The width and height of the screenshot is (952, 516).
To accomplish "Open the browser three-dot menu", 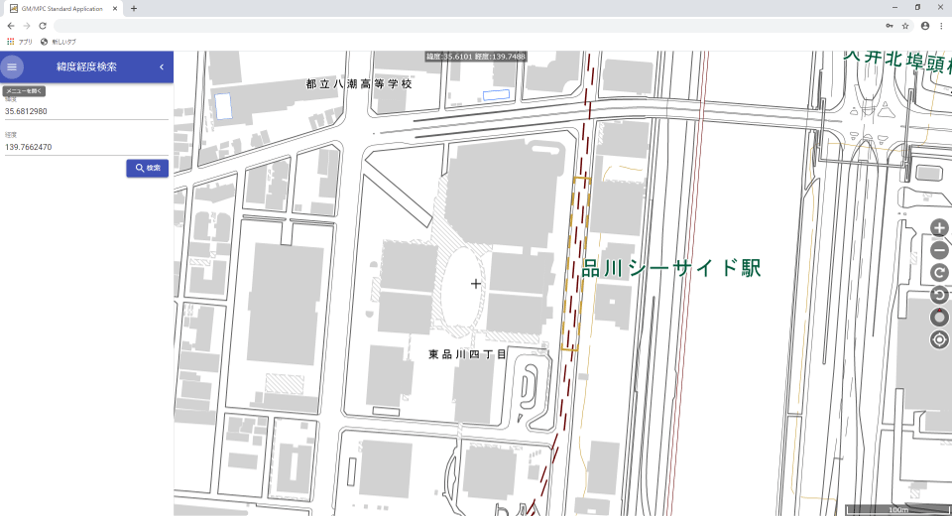I will [x=941, y=26].
